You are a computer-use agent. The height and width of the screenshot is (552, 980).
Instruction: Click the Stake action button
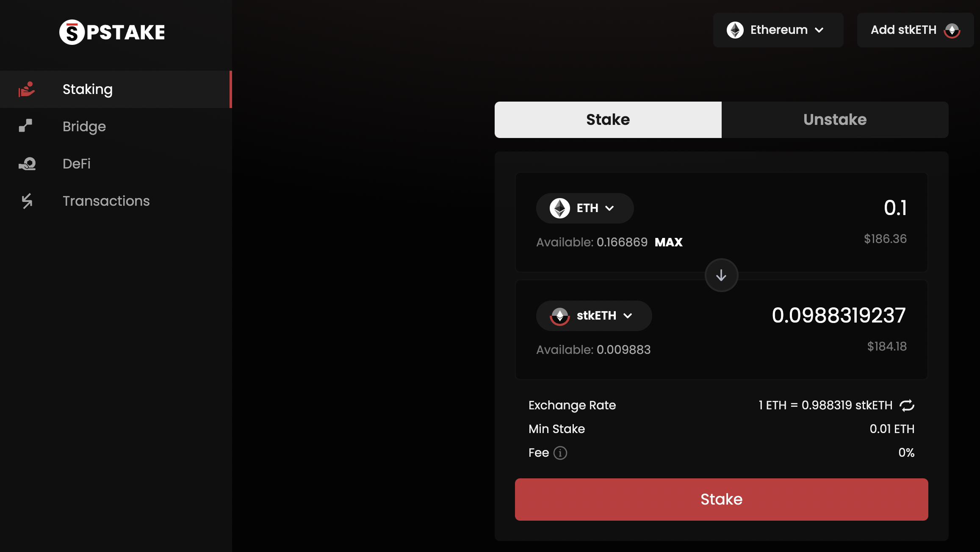pyautogui.click(x=722, y=499)
